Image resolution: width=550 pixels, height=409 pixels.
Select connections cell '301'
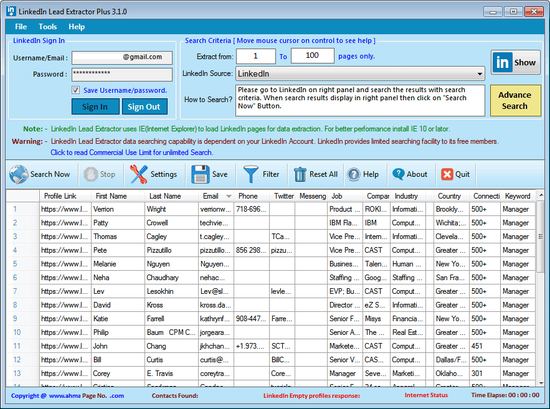point(485,374)
